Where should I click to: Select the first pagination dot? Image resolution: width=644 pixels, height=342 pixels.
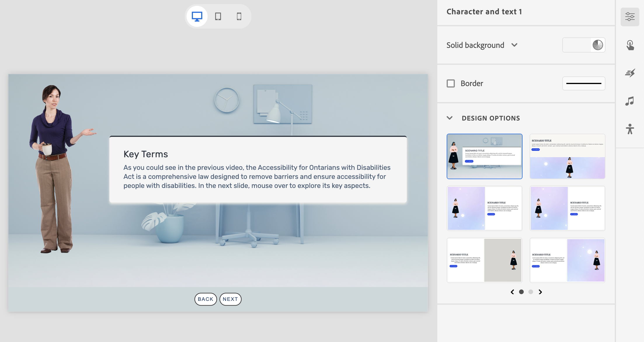521,292
